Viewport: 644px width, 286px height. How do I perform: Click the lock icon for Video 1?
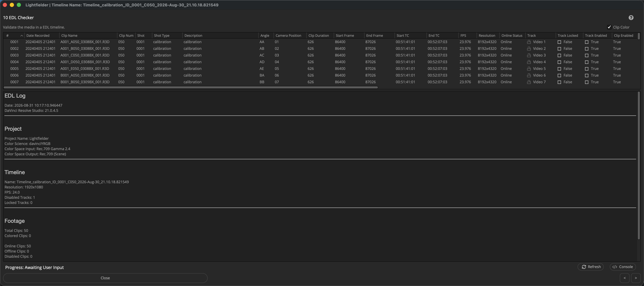[529, 42]
